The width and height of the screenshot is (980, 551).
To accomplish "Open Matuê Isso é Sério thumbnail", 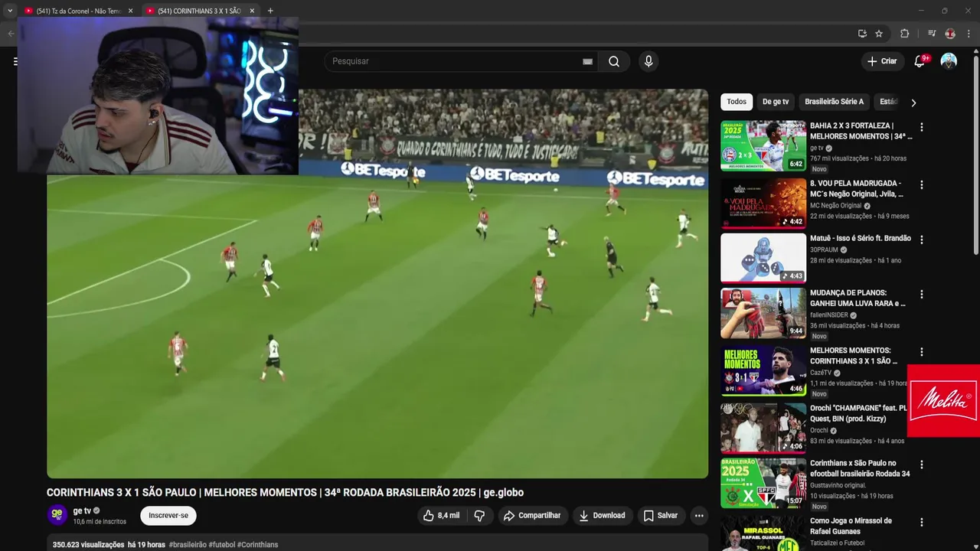I will (763, 258).
